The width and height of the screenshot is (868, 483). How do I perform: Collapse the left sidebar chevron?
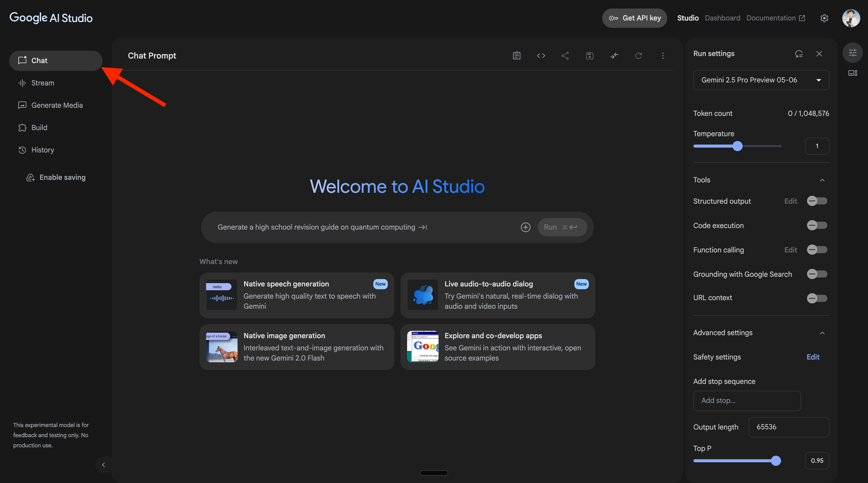pyautogui.click(x=103, y=465)
